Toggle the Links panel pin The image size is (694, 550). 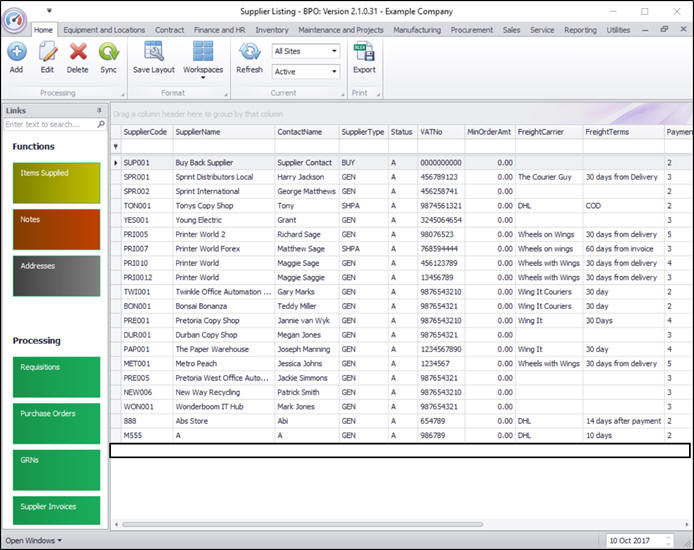point(98,110)
